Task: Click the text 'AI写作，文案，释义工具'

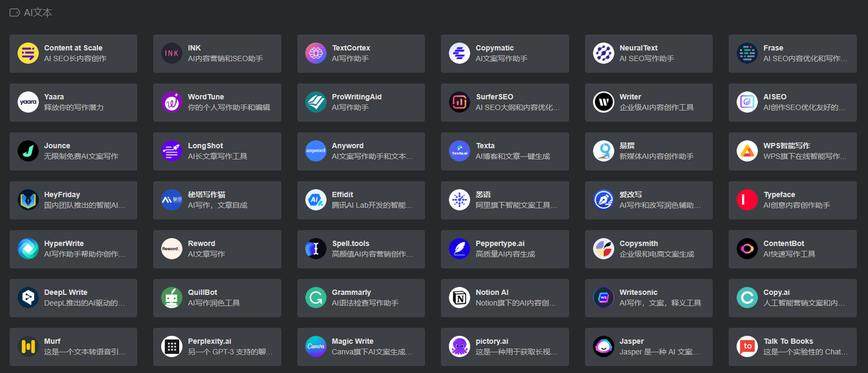Action: (x=660, y=303)
